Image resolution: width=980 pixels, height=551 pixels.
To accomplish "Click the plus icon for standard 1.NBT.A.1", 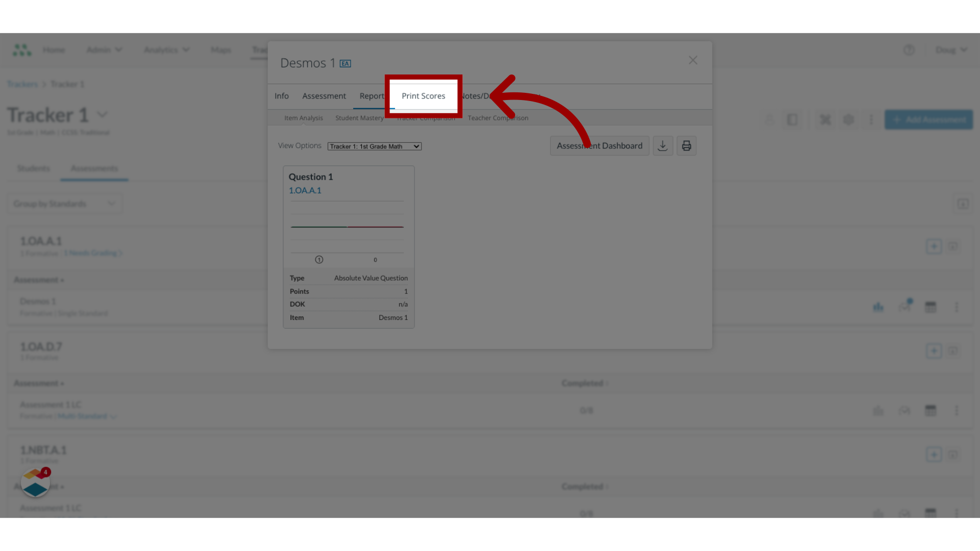I will click(x=934, y=454).
